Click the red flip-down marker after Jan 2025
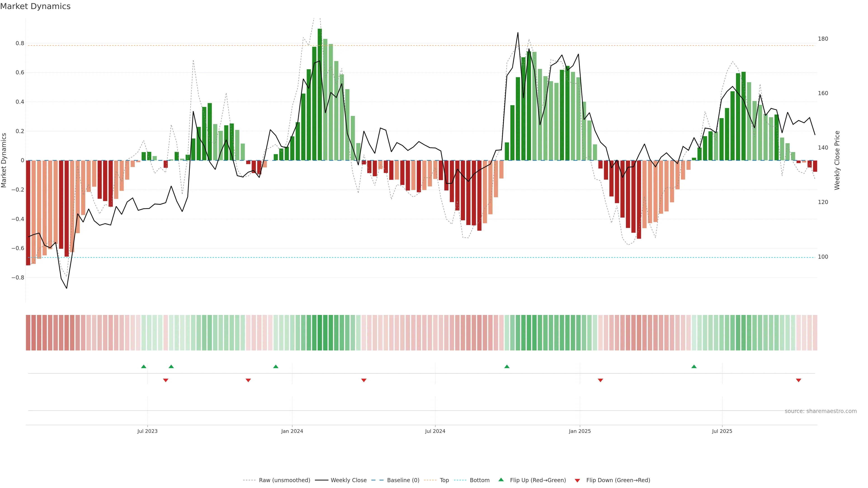Image resolution: width=868 pixels, height=488 pixels. 600,380
